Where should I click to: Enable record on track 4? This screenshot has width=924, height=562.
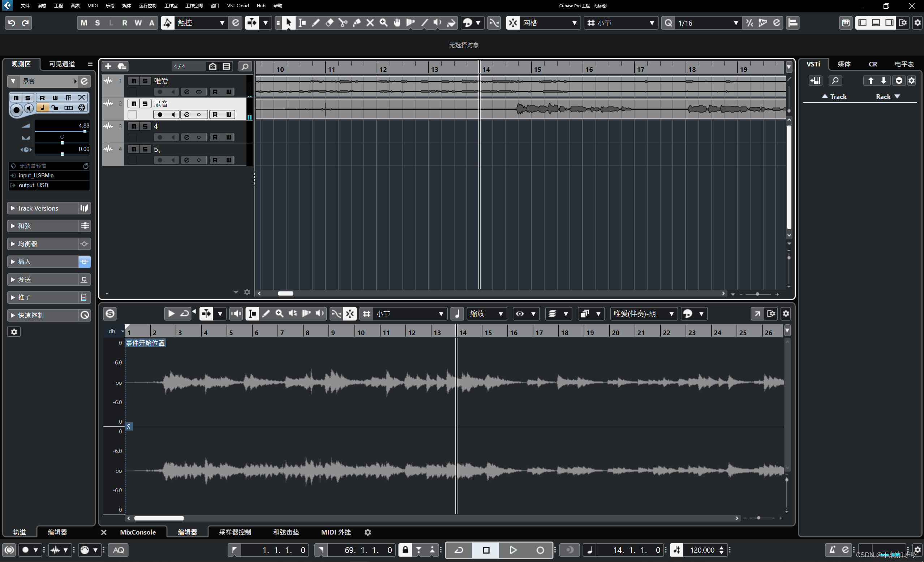[x=160, y=138]
